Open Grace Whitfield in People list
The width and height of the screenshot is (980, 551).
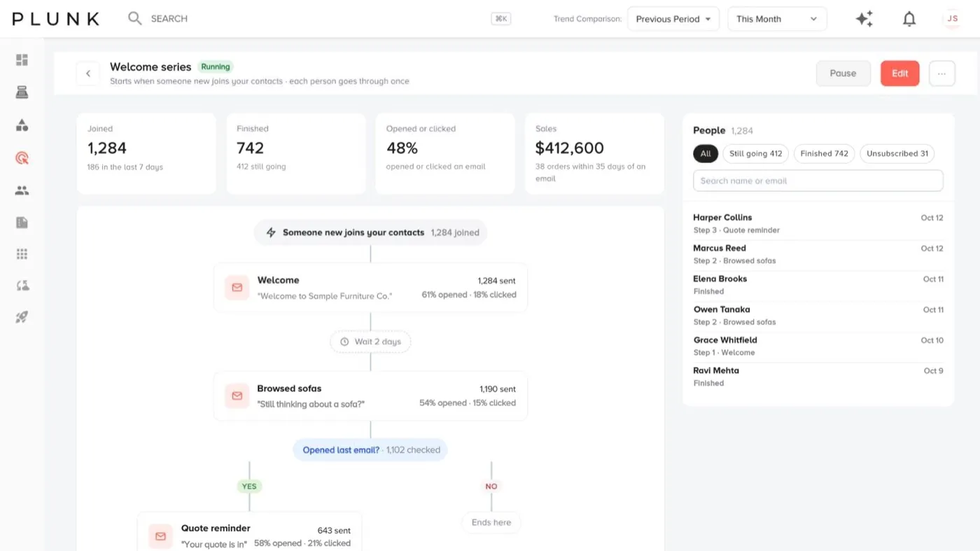[818, 347]
